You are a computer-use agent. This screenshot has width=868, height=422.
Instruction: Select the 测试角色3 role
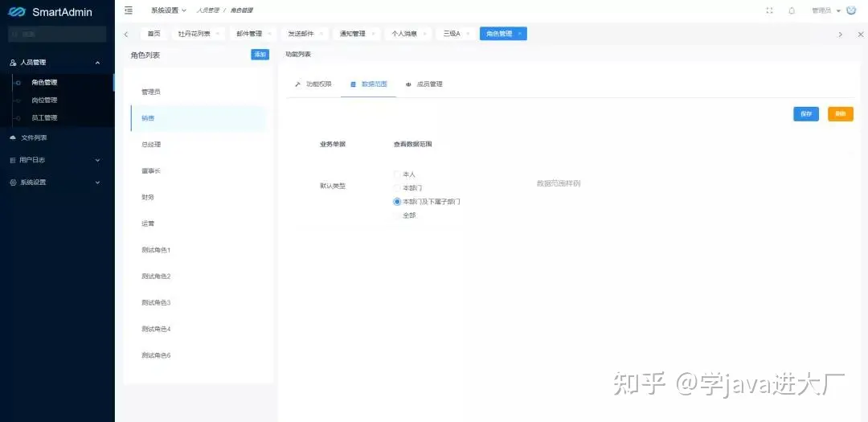tap(199, 302)
